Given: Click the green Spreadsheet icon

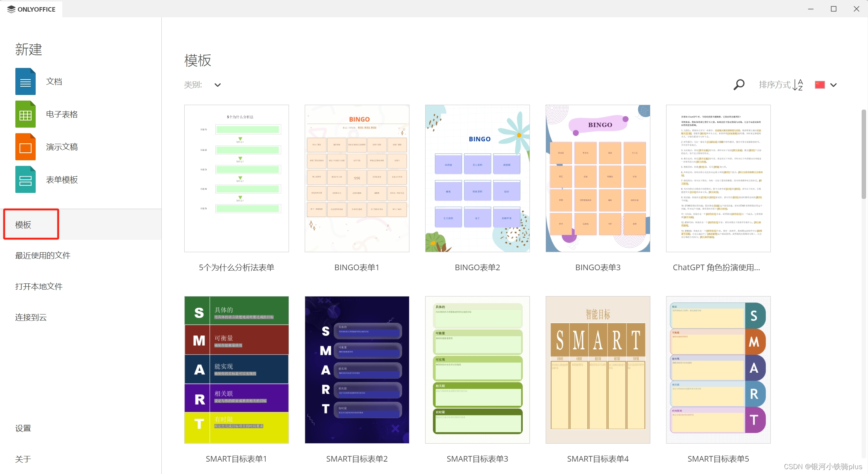Looking at the screenshot, I should [25, 114].
